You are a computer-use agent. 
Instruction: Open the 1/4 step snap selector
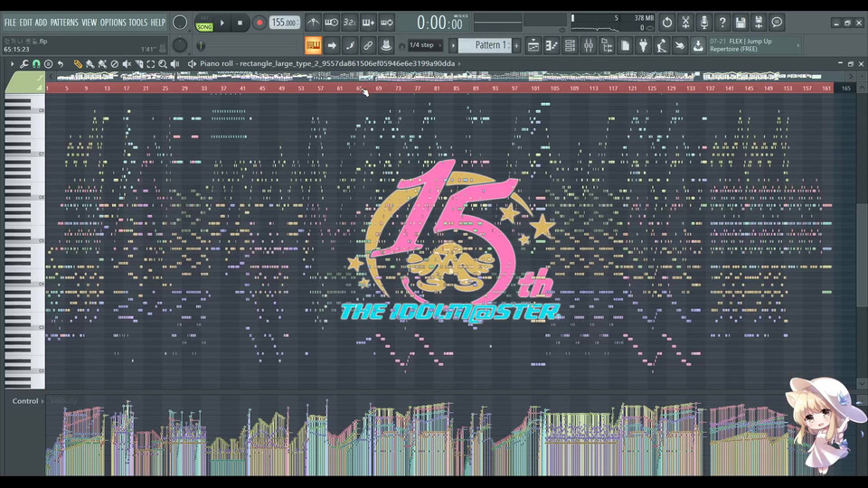pyautogui.click(x=426, y=45)
